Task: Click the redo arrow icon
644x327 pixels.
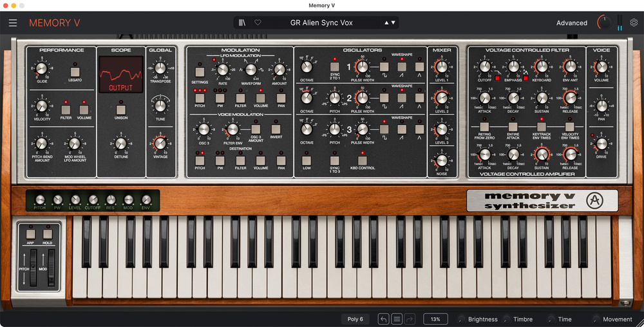Action: tap(410, 319)
